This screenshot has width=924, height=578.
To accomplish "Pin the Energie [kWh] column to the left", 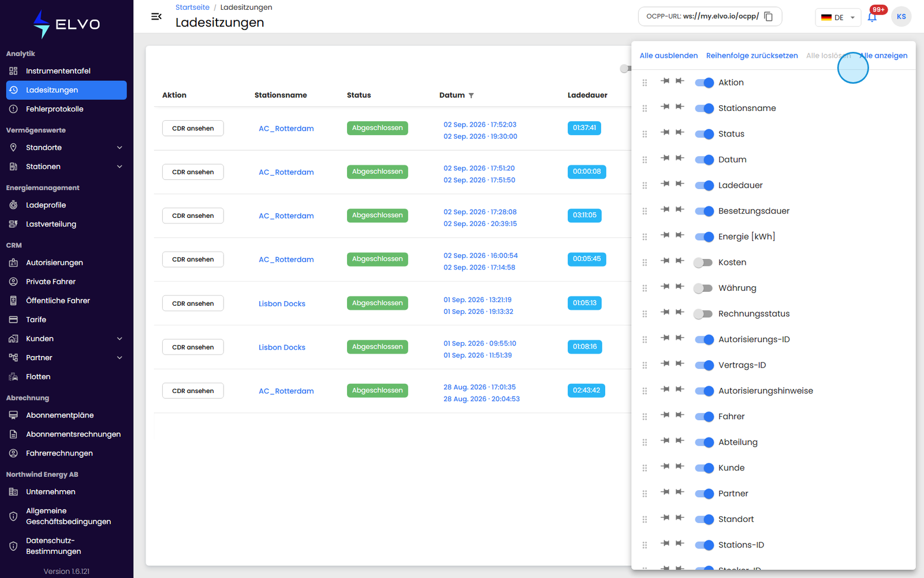I will click(665, 235).
